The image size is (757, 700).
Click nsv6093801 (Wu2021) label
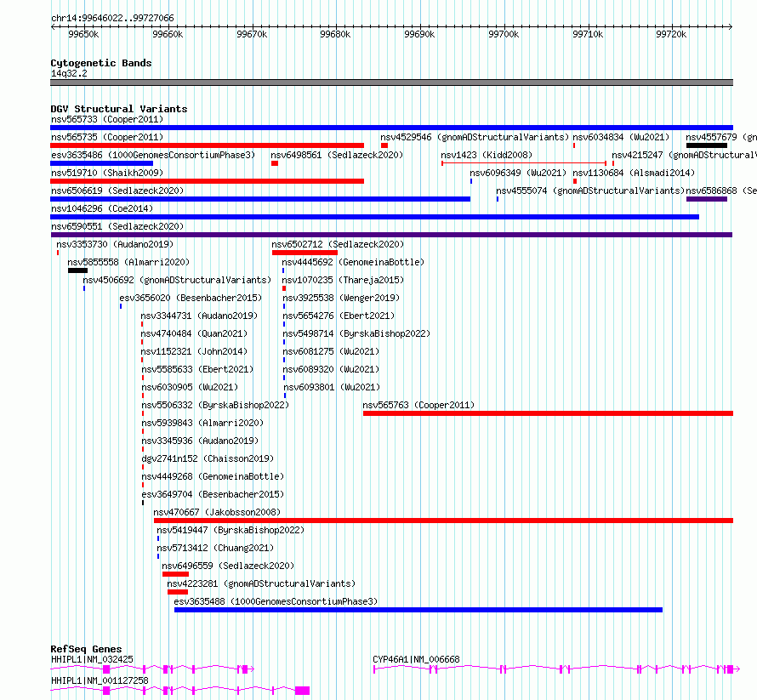point(332,387)
